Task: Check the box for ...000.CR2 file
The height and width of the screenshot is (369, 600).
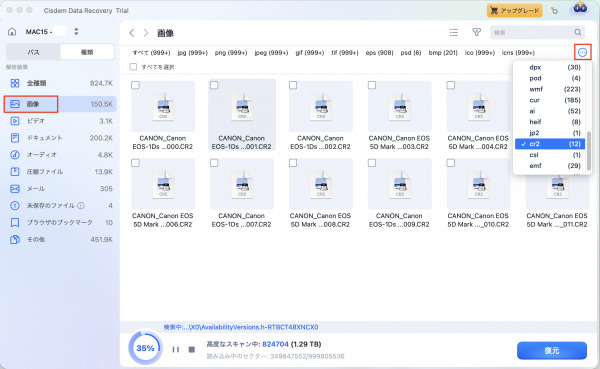Action: click(x=135, y=85)
